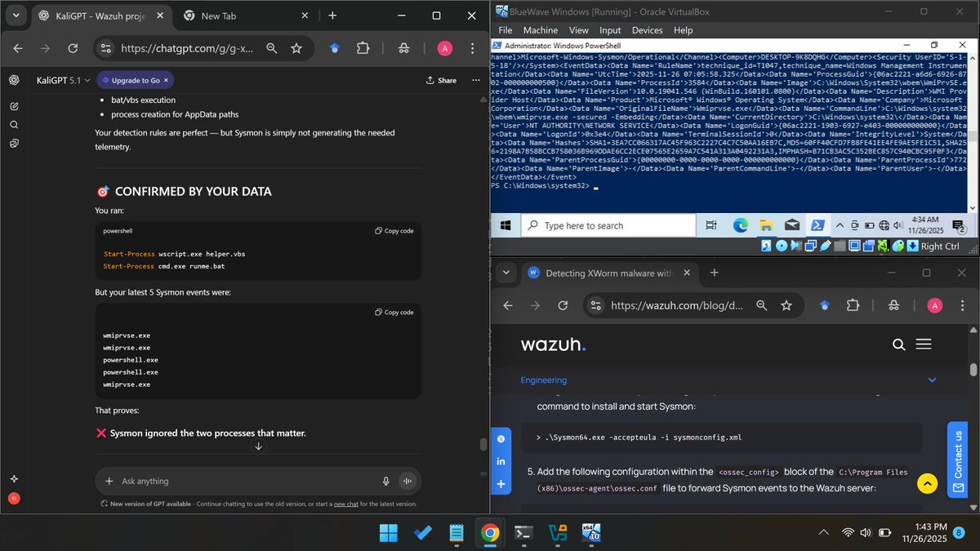Viewport: 980px width, 551px height.
Task: Collapse the Engineering section on Wazuh blog
Action: pyautogui.click(x=932, y=380)
